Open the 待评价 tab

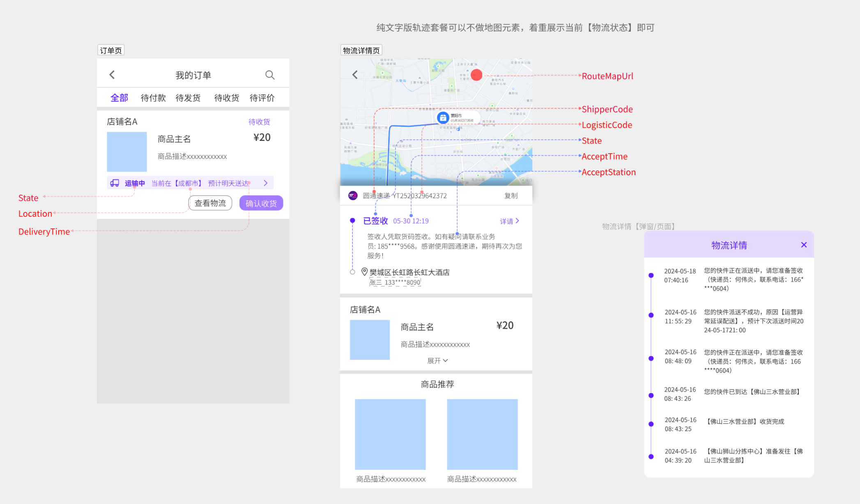(x=262, y=98)
